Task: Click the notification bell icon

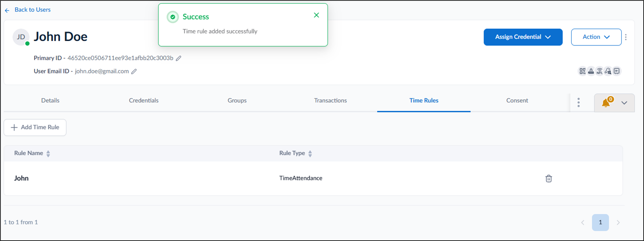Action: 606,103
